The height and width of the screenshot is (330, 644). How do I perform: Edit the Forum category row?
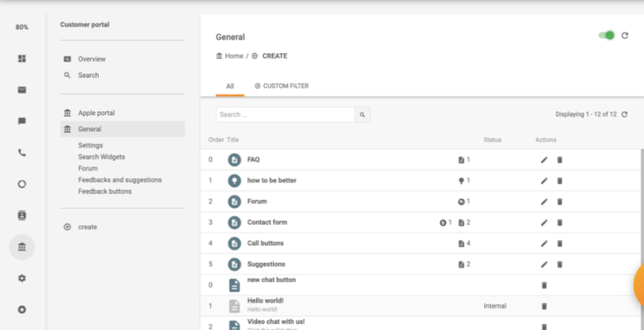[x=544, y=201]
